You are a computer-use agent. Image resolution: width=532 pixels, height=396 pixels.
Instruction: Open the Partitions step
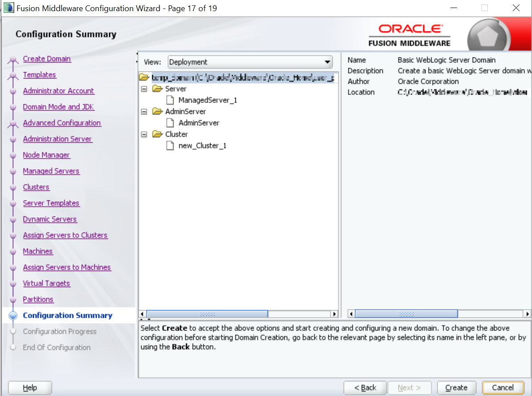[38, 299]
